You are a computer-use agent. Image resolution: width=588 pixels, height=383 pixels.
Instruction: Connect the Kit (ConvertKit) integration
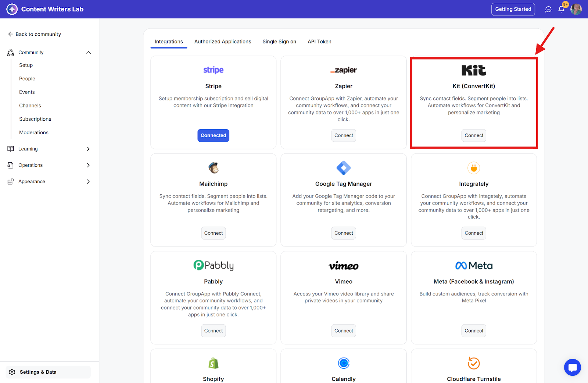pyautogui.click(x=474, y=135)
